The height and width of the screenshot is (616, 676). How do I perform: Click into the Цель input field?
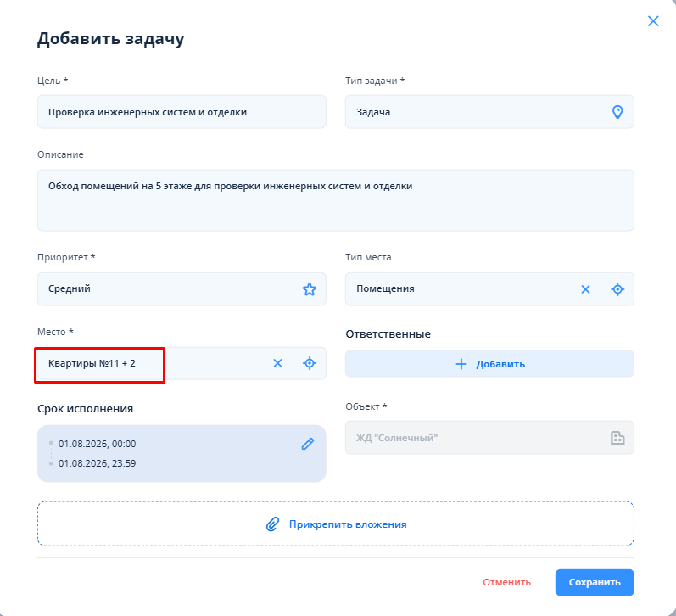click(182, 112)
